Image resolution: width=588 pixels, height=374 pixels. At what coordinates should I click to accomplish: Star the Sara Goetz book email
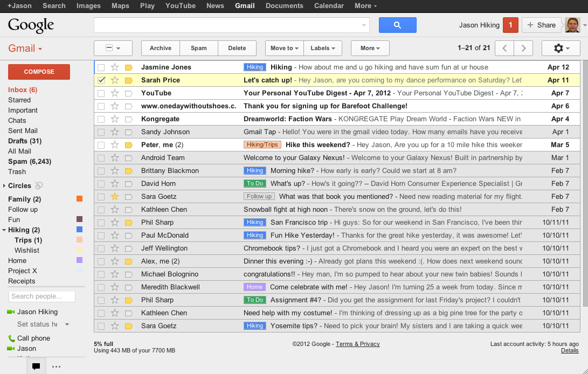point(115,197)
